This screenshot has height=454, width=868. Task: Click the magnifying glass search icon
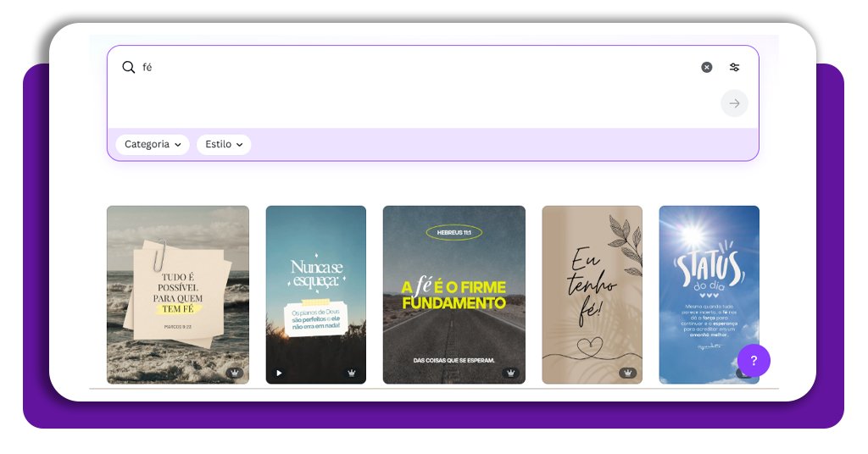coord(129,67)
